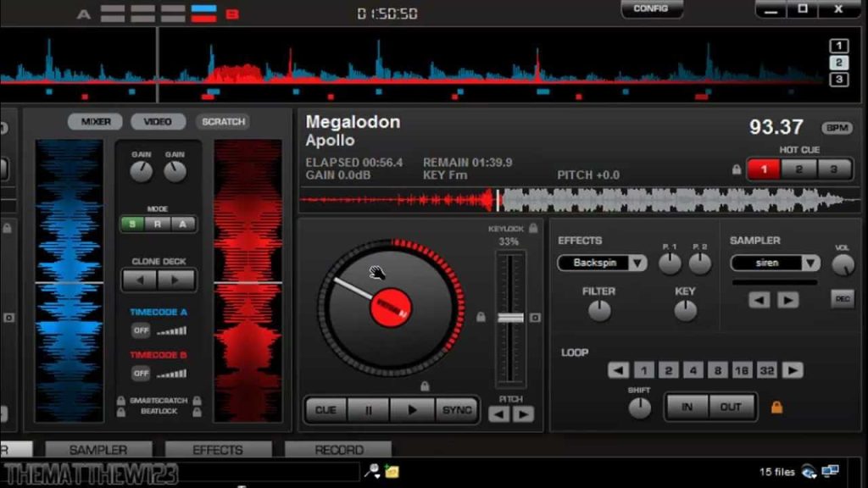Switch to zoom level 1 on the waveform

pos(838,46)
